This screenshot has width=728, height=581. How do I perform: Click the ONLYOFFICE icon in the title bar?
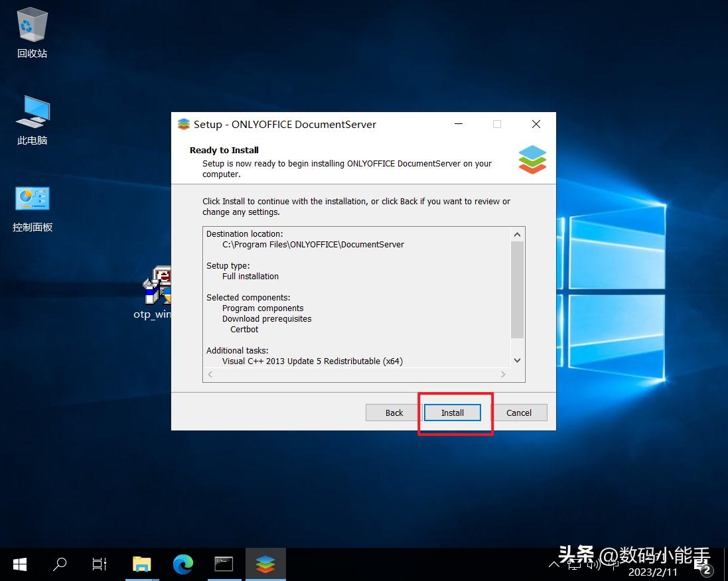184,125
